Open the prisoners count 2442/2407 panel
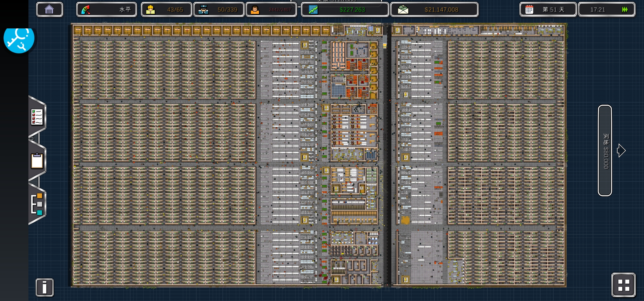The height and width of the screenshot is (301, 644). tap(271, 9)
